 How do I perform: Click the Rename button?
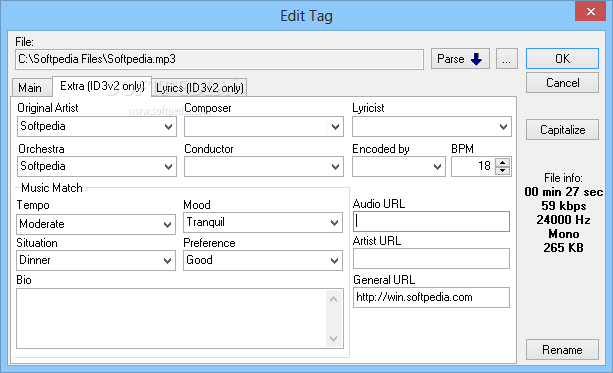562,350
